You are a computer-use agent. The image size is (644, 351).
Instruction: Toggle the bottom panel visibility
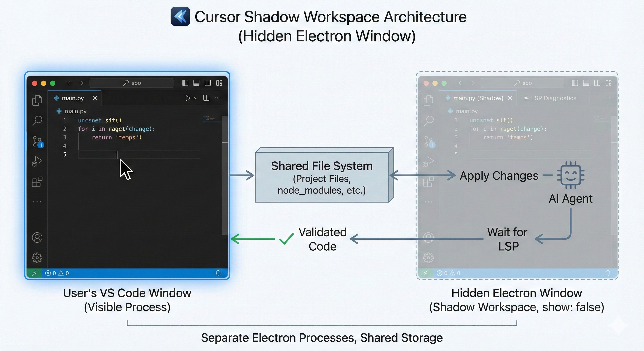click(x=196, y=83)
